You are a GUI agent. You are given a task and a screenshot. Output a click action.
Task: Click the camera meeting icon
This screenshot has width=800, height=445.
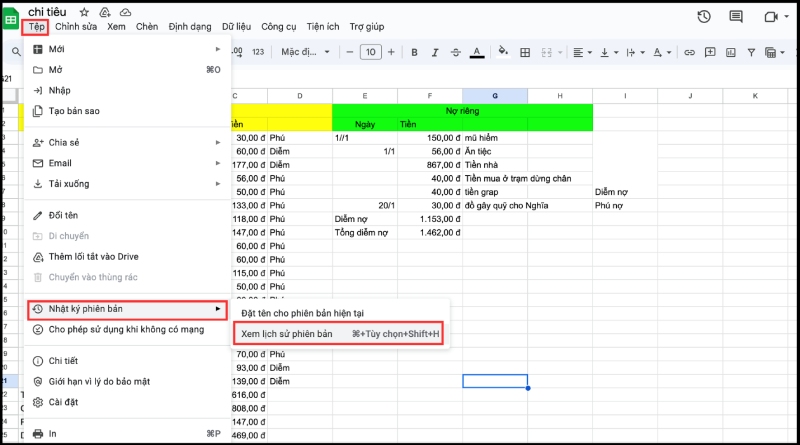(771, 17)
